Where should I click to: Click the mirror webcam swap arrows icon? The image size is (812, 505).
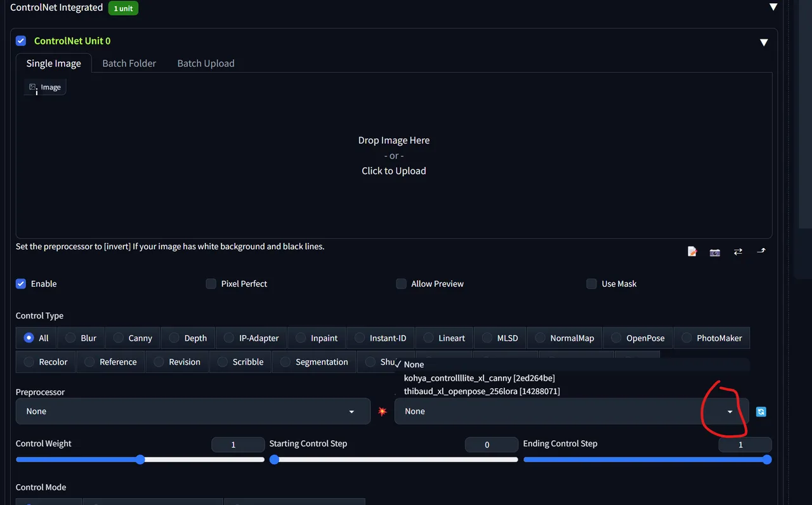[738, 252]
